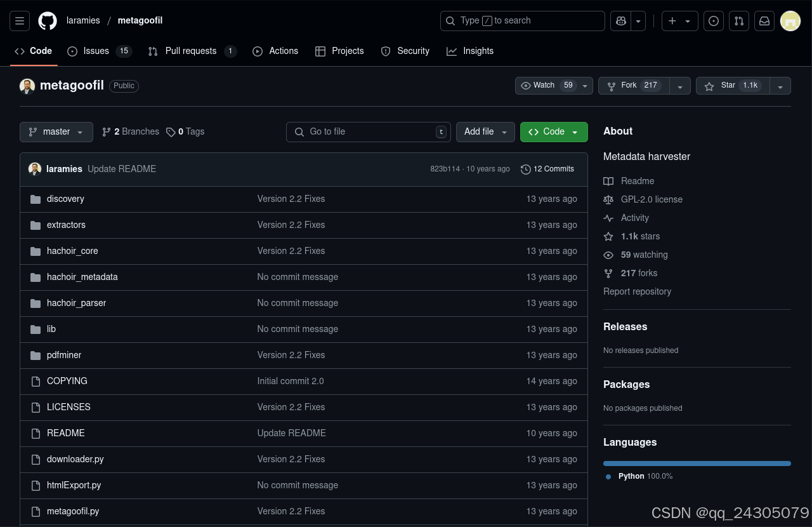Open the user profile avatar menu
Viewport: 812px width, 527px height.
click(790, 21)
